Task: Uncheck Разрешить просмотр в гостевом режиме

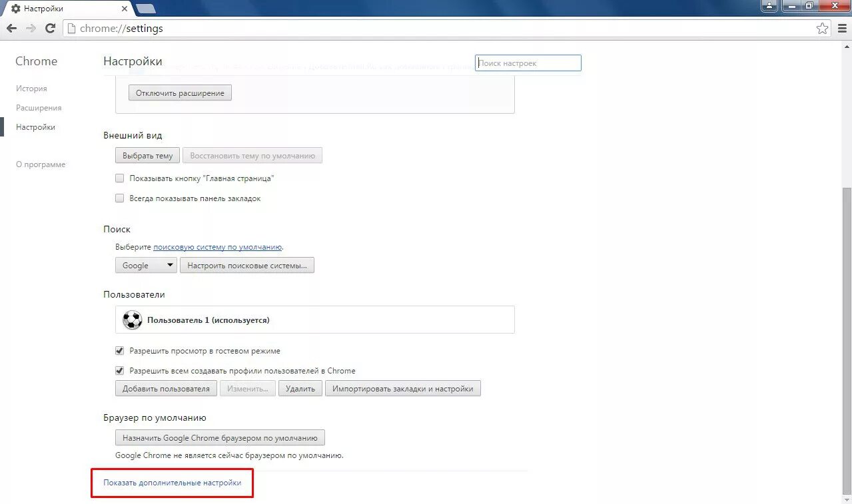Action: [x=120, y=351]
